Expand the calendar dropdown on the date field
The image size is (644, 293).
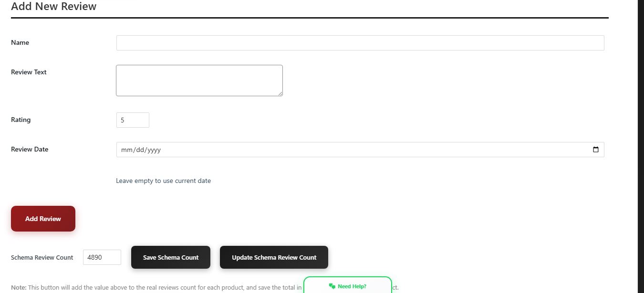tap(595, 149)
